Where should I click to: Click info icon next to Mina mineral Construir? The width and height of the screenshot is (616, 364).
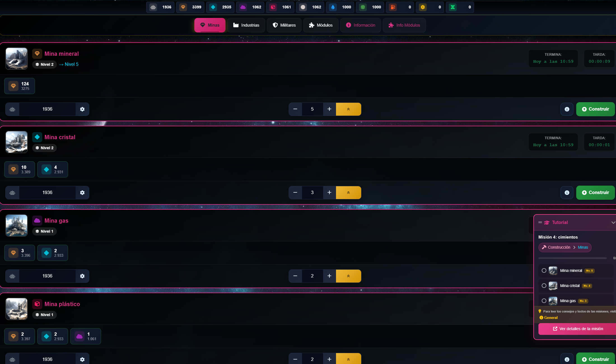567,109
